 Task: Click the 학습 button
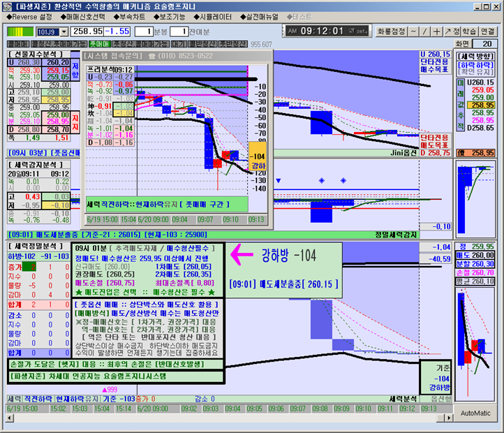[x=469, y=31]
